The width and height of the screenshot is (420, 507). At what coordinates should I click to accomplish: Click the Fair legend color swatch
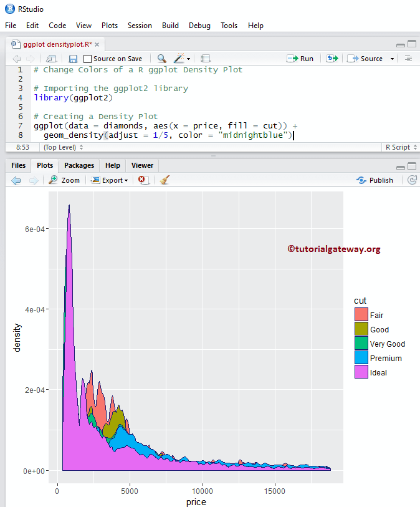tap(361, 314)
